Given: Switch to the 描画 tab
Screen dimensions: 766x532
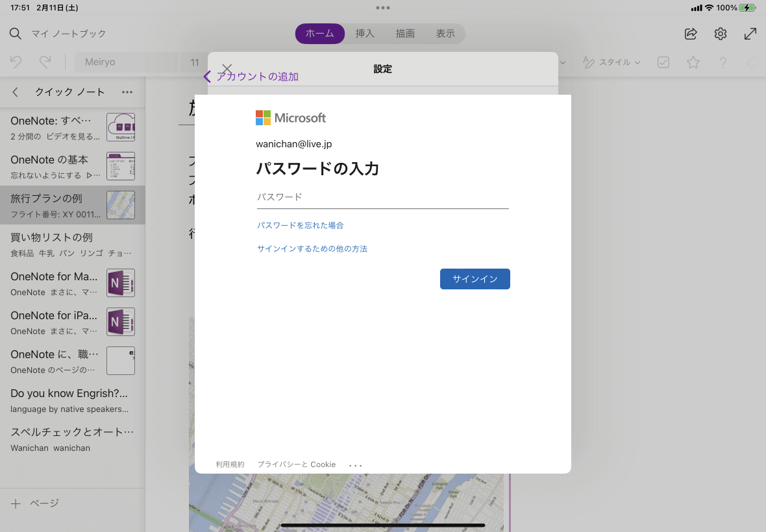Looking at the screenshot, I should pos(405,34).
